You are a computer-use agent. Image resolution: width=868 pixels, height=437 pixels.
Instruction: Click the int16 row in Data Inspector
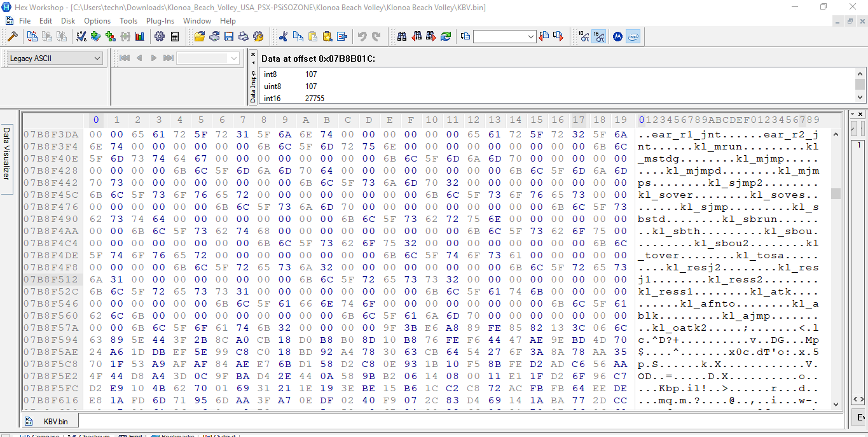click(558, 99)
